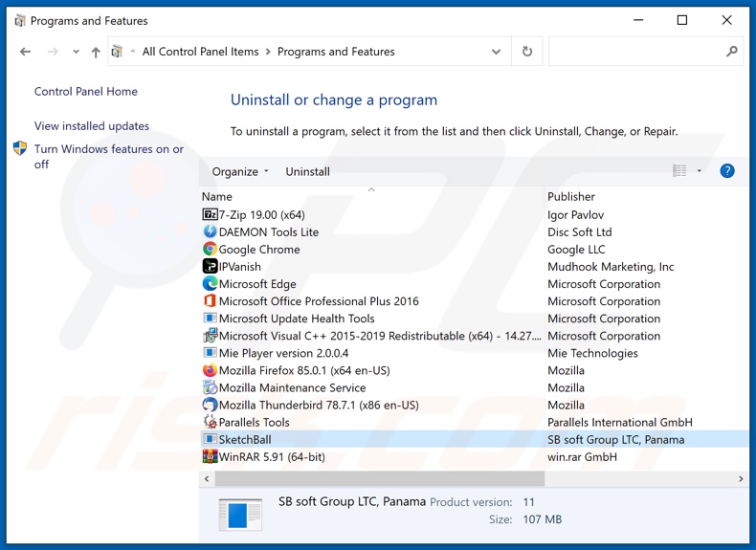Select the Parallels Tools entry
The width and height of the screenshot is (756, 550).
pyautogui.click(x=255, y=423)
